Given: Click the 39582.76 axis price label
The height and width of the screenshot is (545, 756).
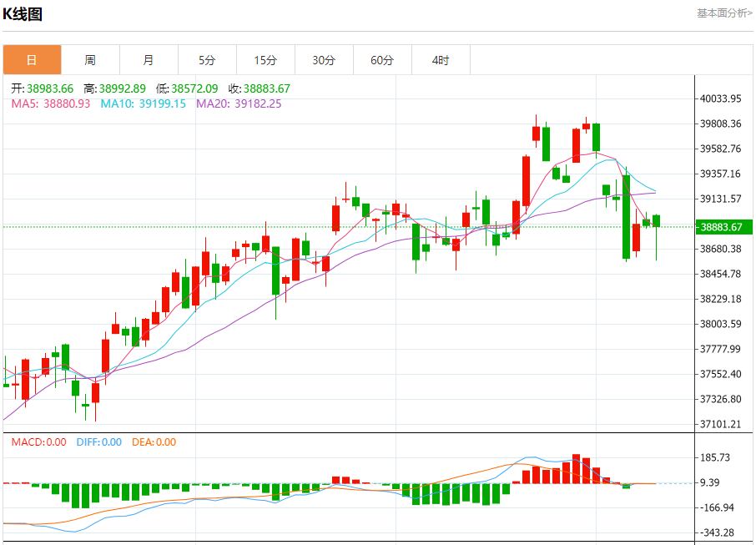Looking at the screenshot, I should point(721,149).
